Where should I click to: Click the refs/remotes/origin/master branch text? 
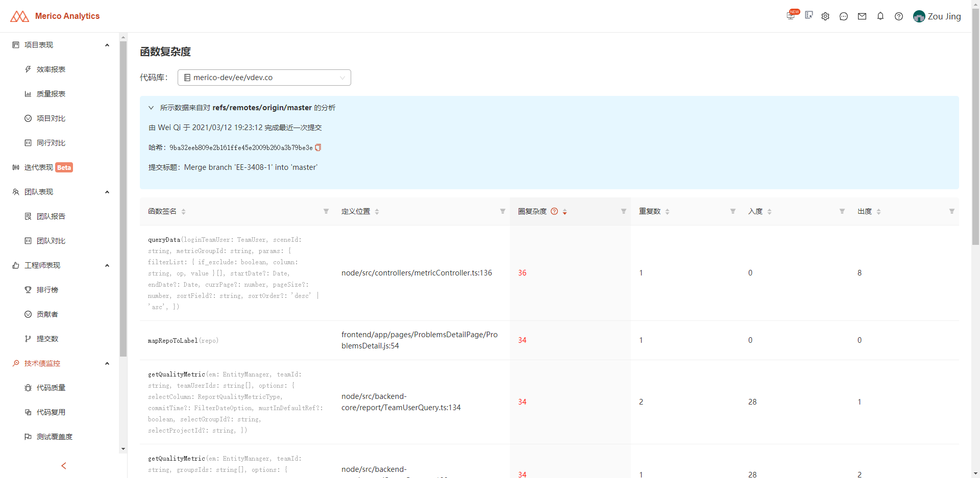262,108
